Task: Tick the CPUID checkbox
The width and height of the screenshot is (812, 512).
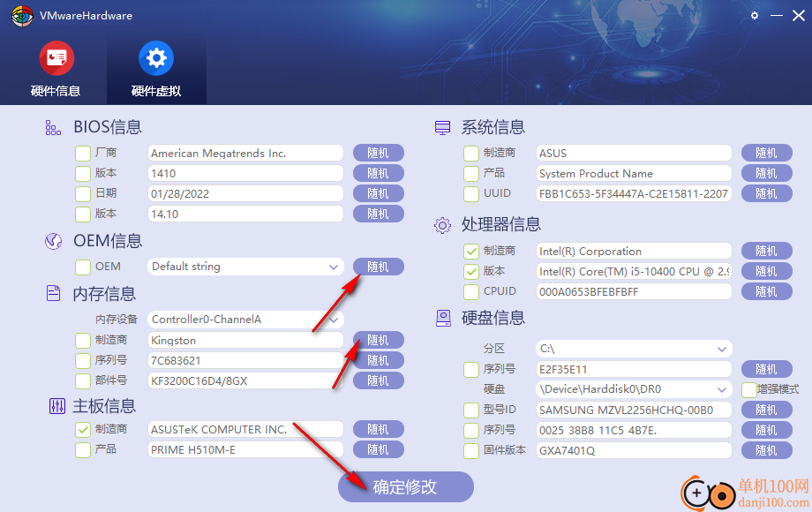Action: click(x=471, y=292)
